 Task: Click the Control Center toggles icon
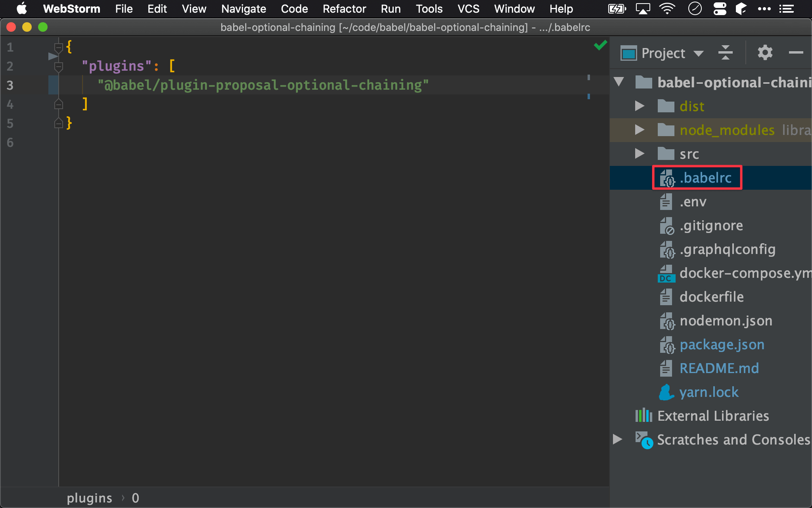click(720, 8)
